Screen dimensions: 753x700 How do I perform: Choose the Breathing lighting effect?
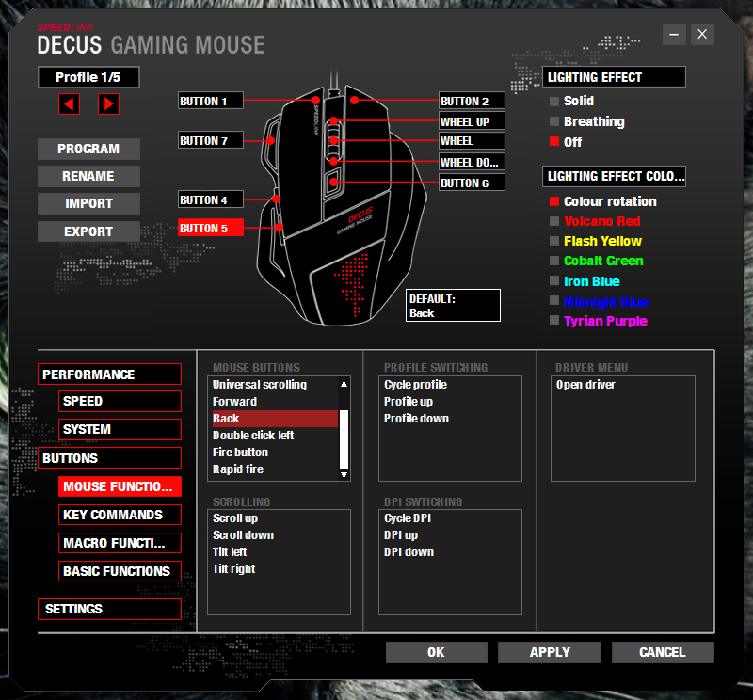tap(593, 121)
